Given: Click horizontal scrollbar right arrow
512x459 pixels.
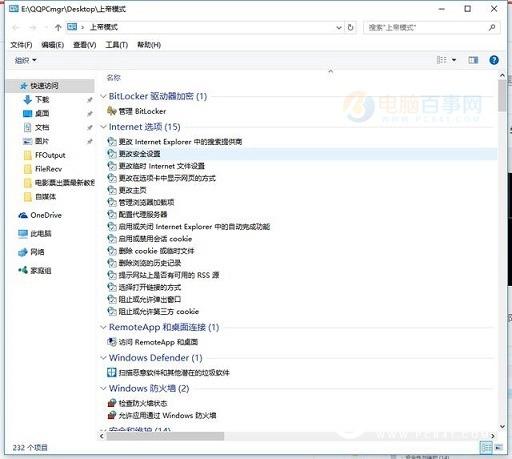Looking at the screenshot, I should pos(493,436).
